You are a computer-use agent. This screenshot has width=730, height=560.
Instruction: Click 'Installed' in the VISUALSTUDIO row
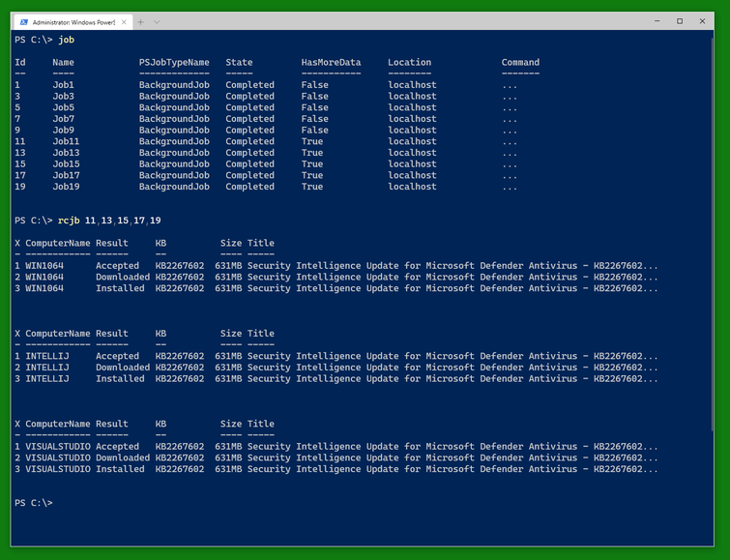120,469
